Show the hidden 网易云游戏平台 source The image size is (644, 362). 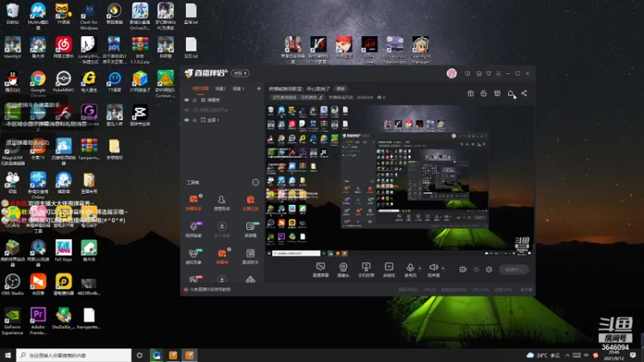(x=187, y=110)
